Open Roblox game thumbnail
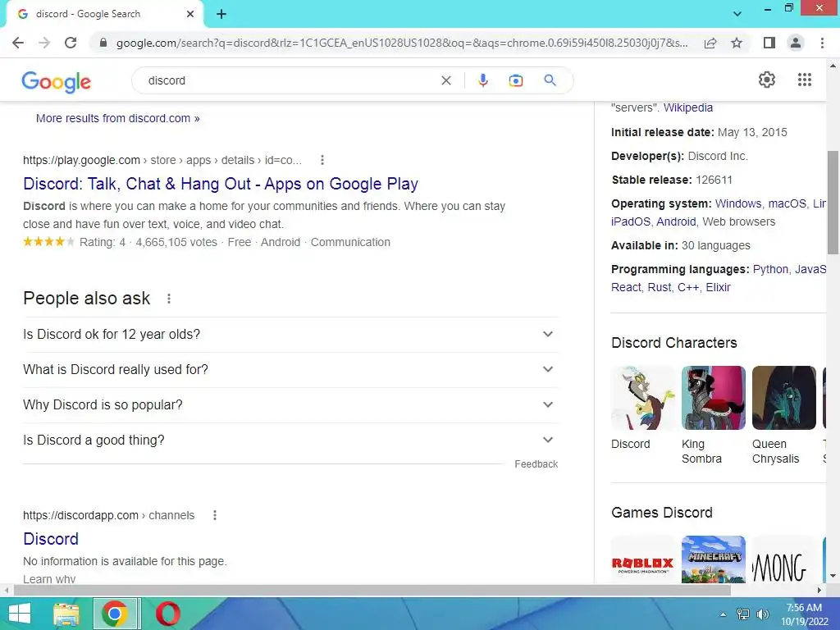Screen dimensions: 840x630 (643, 559)
